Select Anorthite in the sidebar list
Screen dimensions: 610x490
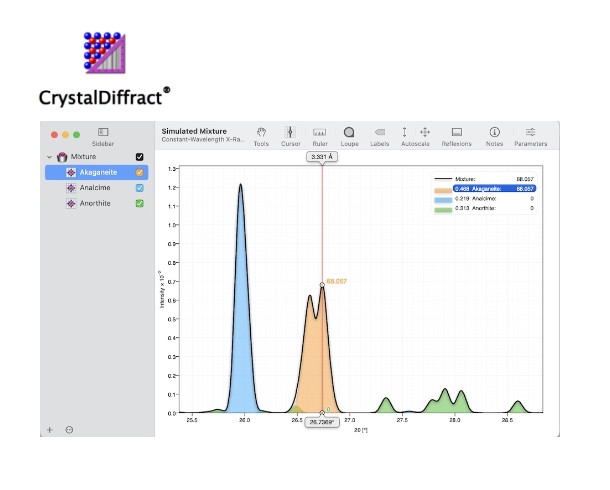pos(97,203)
